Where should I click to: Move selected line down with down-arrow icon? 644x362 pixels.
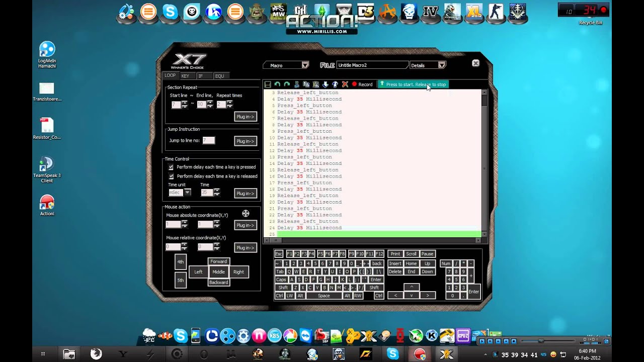point(326,84)
